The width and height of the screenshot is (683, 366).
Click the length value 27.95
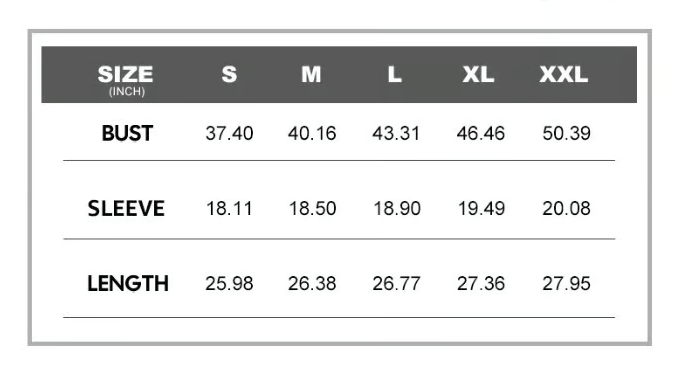coord(566,284)
